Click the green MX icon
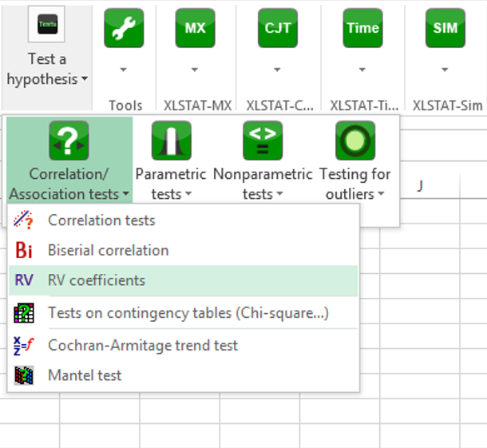The height and width of the screenshot is (448, 487). tap(195, 28)
